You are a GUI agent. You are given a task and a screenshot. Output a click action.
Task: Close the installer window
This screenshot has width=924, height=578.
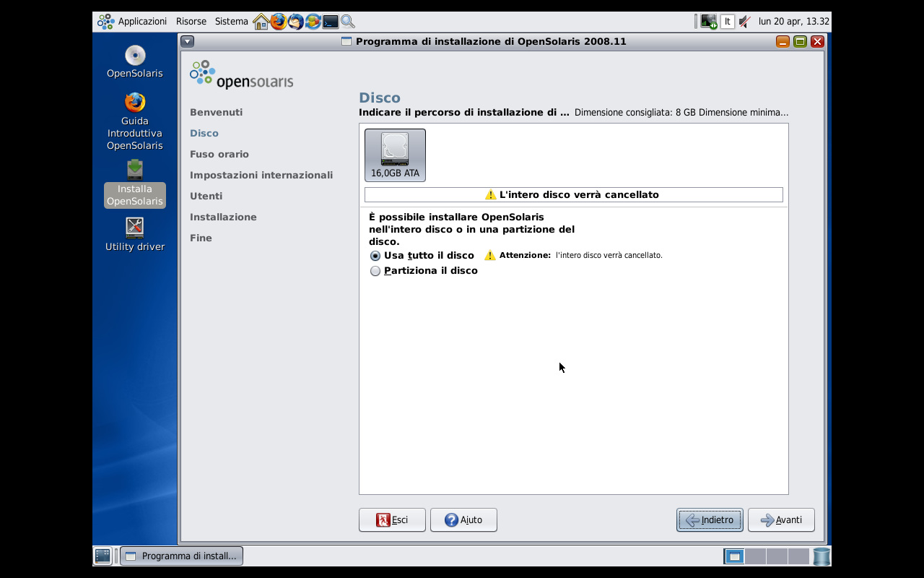coord(817,42)
